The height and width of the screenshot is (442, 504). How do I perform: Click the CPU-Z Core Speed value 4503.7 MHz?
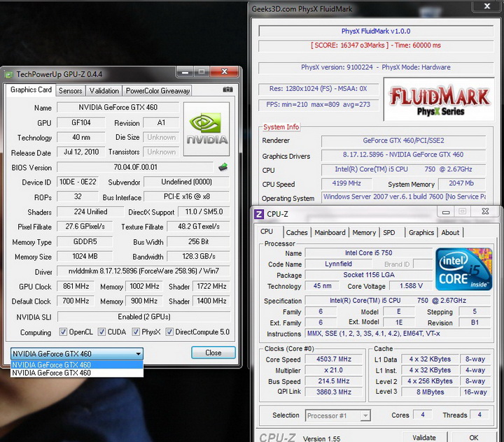(x=334, y=359)
